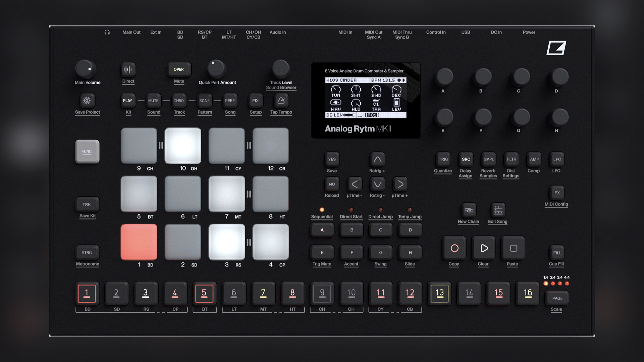This screenshot has width=644, height=362.
Task: Click the Elektron logo
Action: (x=556, y=48)
